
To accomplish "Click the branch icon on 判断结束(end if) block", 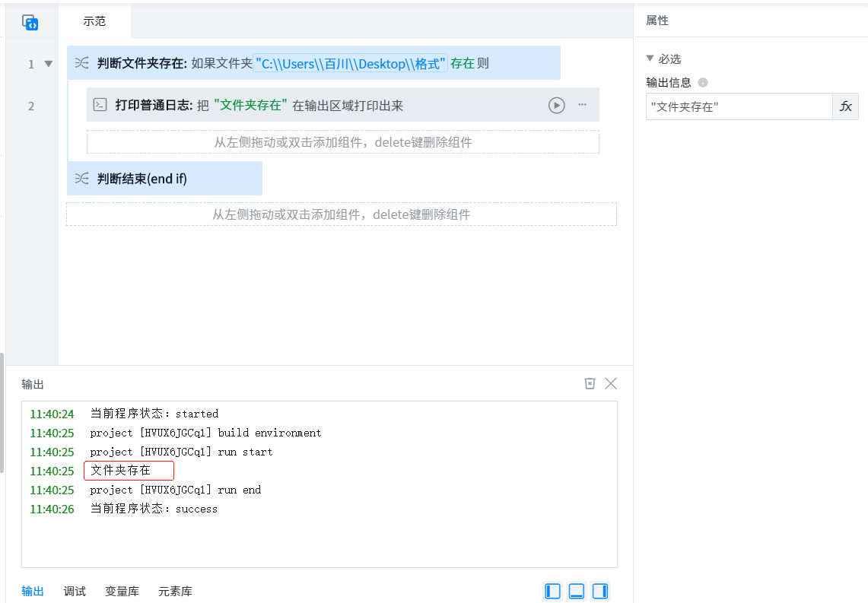I will click(x=82, y=179).
